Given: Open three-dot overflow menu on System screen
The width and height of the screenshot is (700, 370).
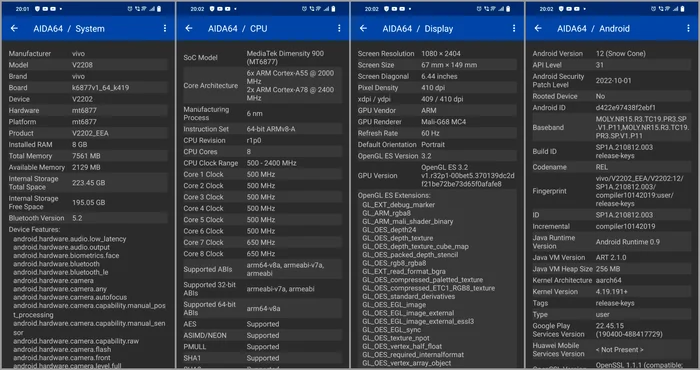Looking at the screenshot, I should click(165, 29).
